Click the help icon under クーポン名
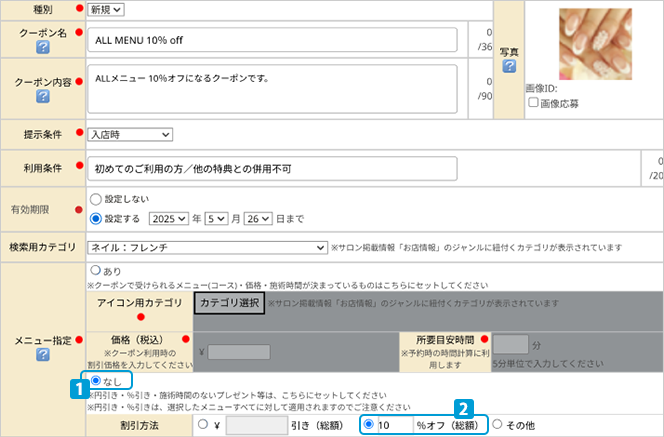Screen dimensions: 664x437 [x=43, y=47]
